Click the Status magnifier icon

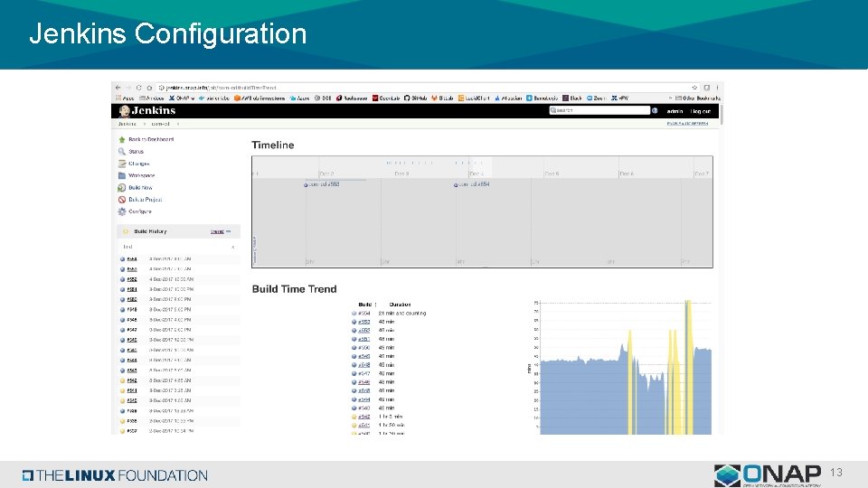click(x=122, y=151)
